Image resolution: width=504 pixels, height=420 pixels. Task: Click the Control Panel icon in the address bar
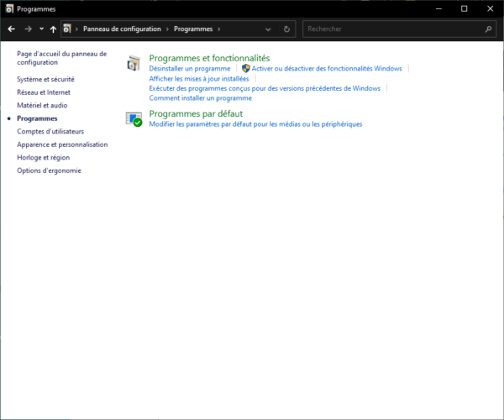pyautogui.click(x=67, y=29)
